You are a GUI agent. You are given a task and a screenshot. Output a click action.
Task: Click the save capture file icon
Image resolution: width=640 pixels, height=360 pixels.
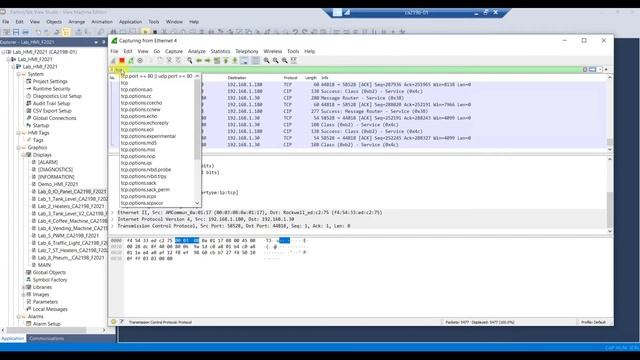pos(160,60)
